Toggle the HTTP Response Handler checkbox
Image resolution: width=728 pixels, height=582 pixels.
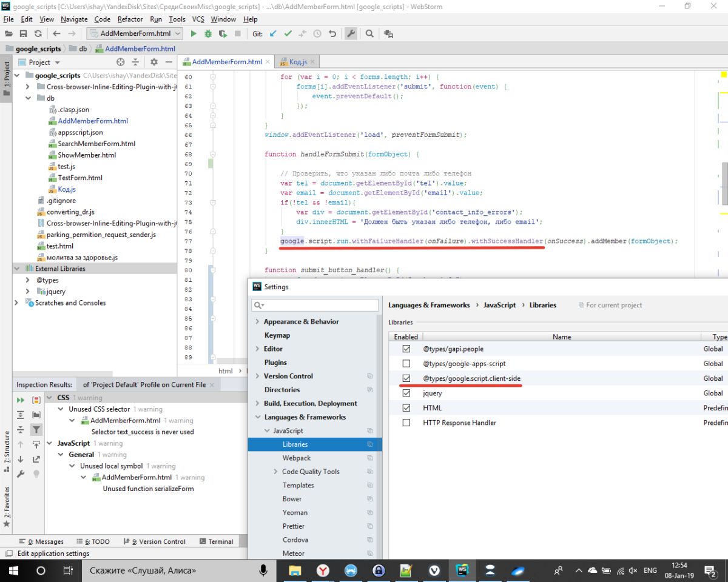click(406, 423)
